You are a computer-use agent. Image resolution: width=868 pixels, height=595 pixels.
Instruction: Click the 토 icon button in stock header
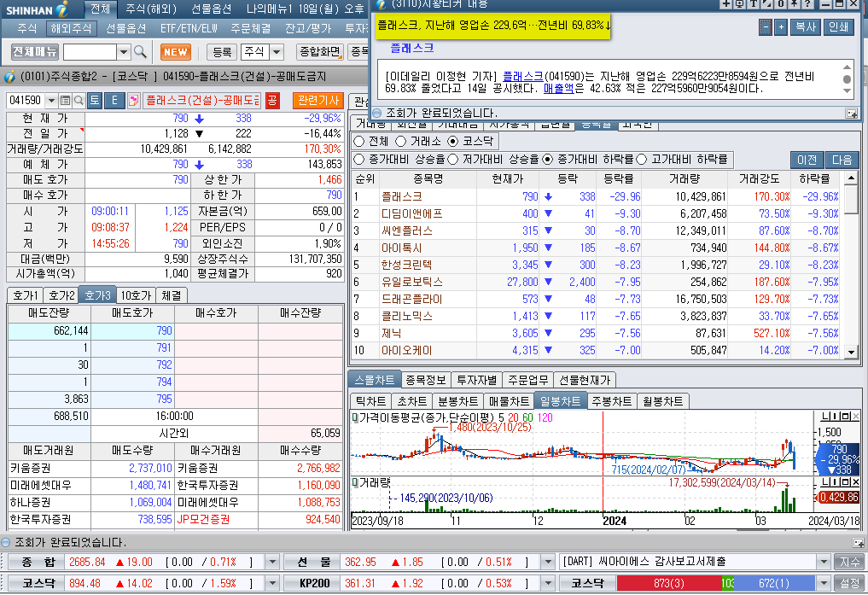tap(95, 100)
